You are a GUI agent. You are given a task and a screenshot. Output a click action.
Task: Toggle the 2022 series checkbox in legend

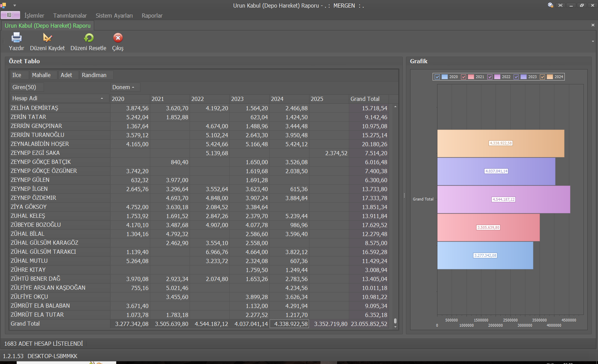[490, 77]
